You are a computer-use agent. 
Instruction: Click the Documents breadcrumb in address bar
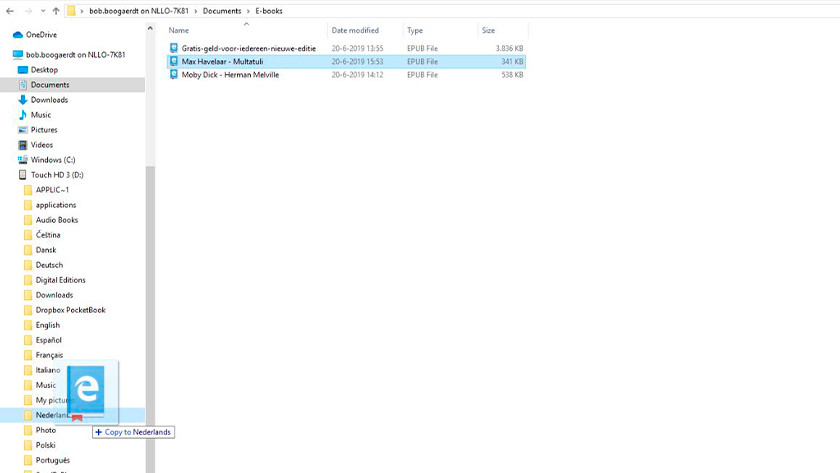pyautogui.click(x=222, y=11)
